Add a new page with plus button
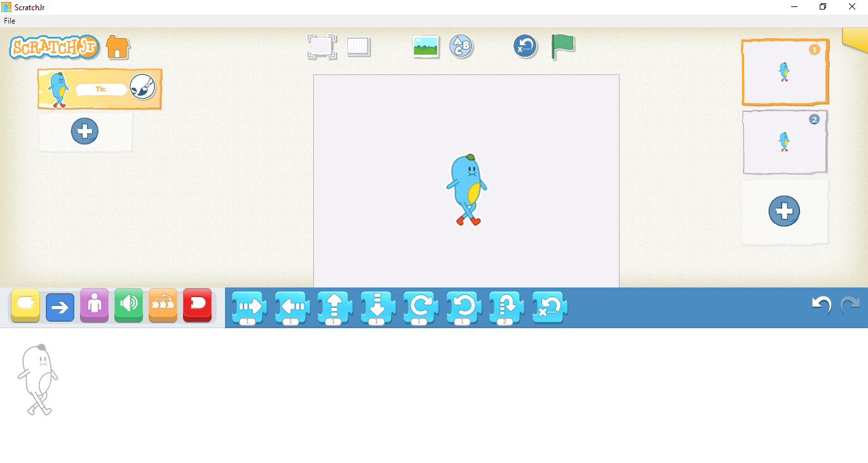 (784, 211)
